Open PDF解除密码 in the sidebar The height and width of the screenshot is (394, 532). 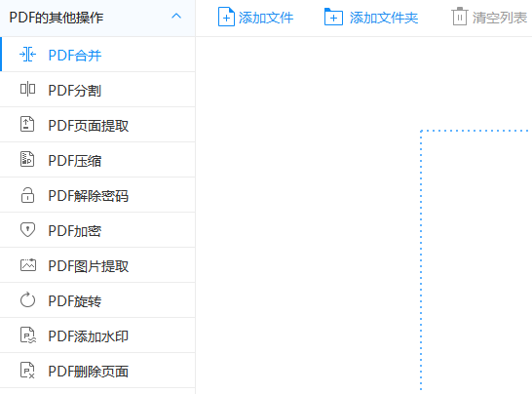pyautogui.click(x=97, y=195)
